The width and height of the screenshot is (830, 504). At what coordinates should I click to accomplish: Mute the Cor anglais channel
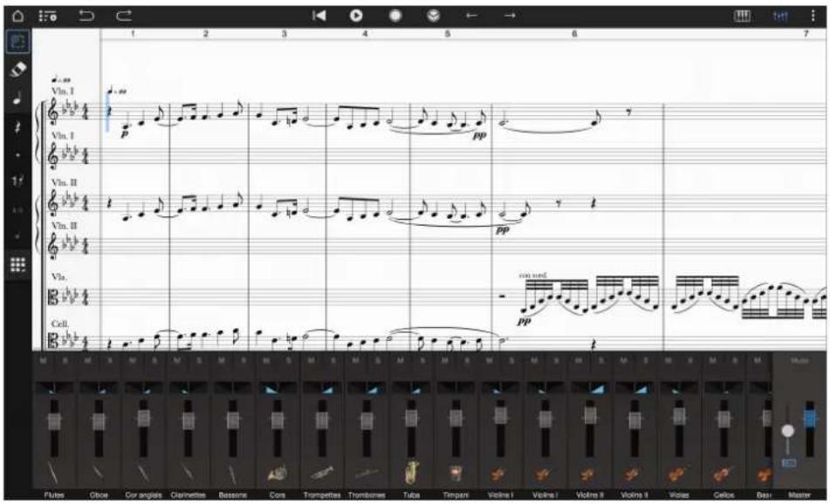pos(132,360)
